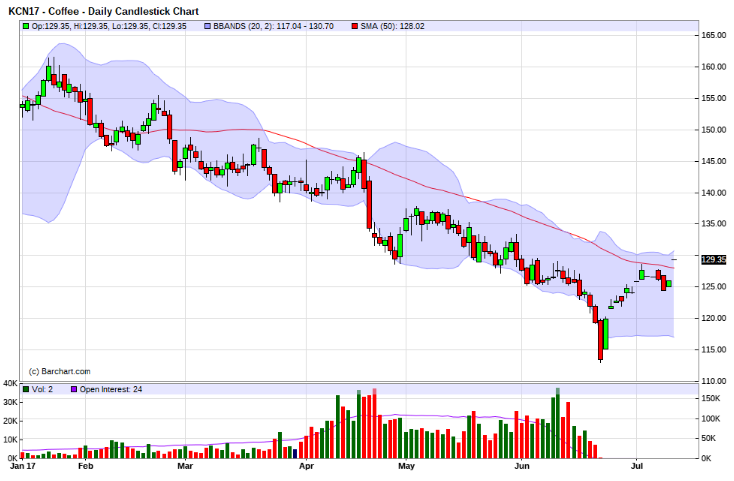Click the 100K open interest axis label
This screenshot has width=734, height=481.
pos(711,419)
